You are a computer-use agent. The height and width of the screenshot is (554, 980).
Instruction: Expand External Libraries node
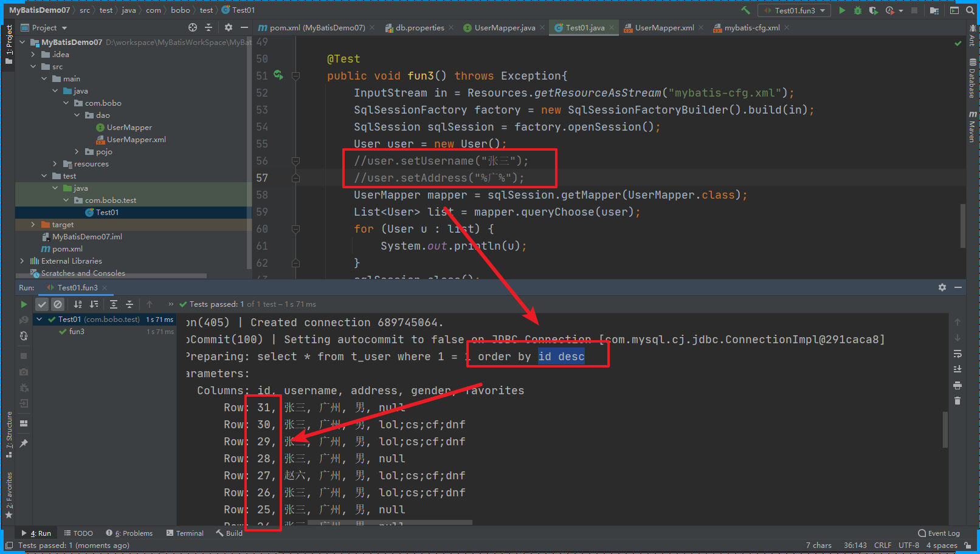click(22, 261)
